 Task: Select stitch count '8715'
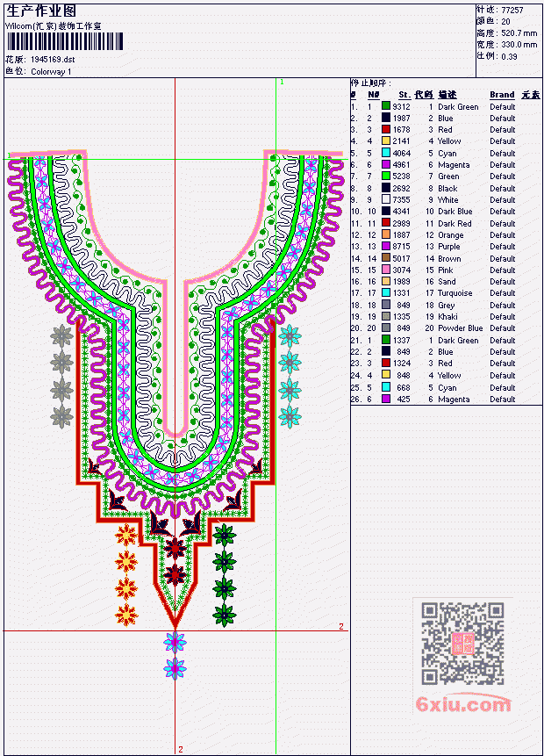click(x=401, y=247)
